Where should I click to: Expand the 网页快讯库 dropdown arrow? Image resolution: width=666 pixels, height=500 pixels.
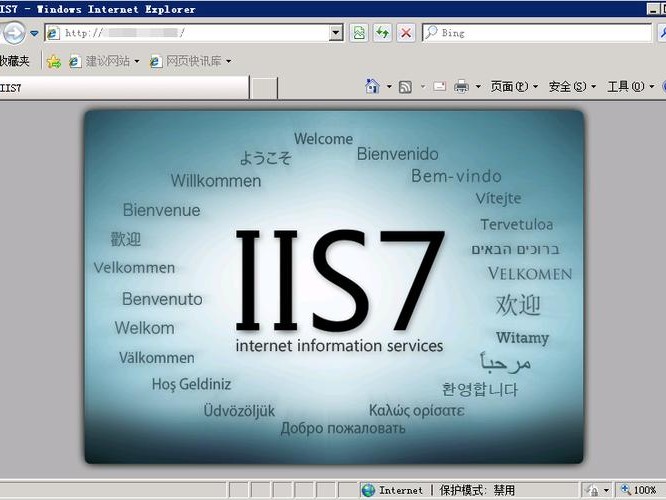[x=229, y=62]
